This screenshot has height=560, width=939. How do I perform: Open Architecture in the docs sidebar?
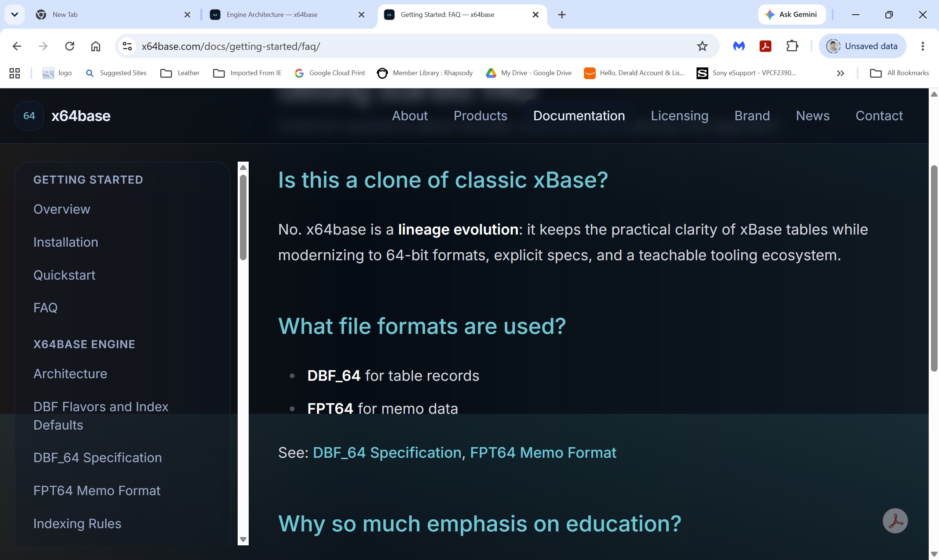pos(70,373)
